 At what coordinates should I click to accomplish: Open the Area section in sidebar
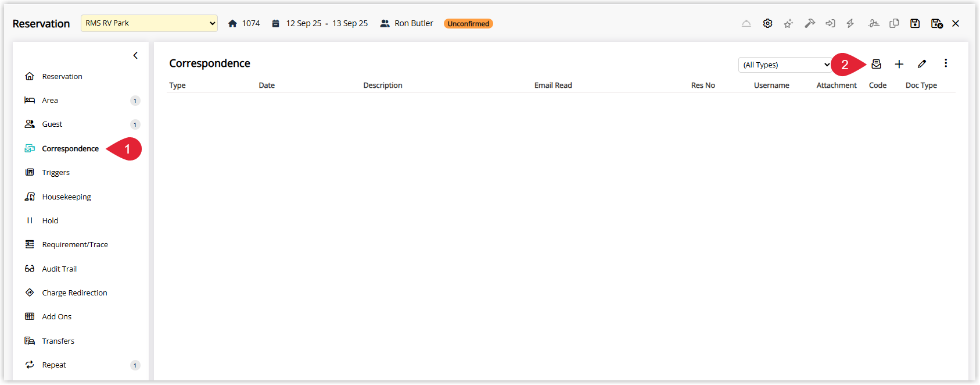click(x=50, y=100)
